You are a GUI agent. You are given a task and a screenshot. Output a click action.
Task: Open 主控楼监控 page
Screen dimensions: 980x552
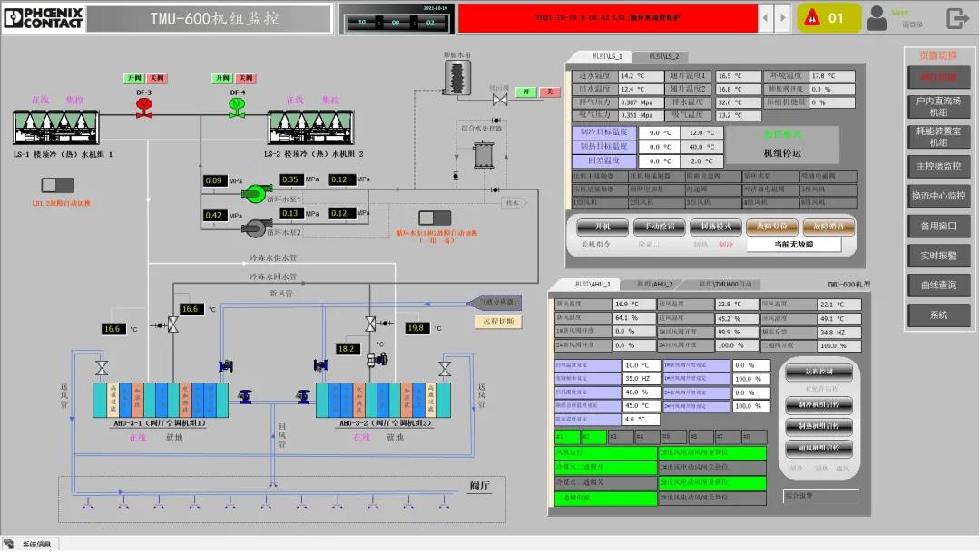(x=938, y=166)
